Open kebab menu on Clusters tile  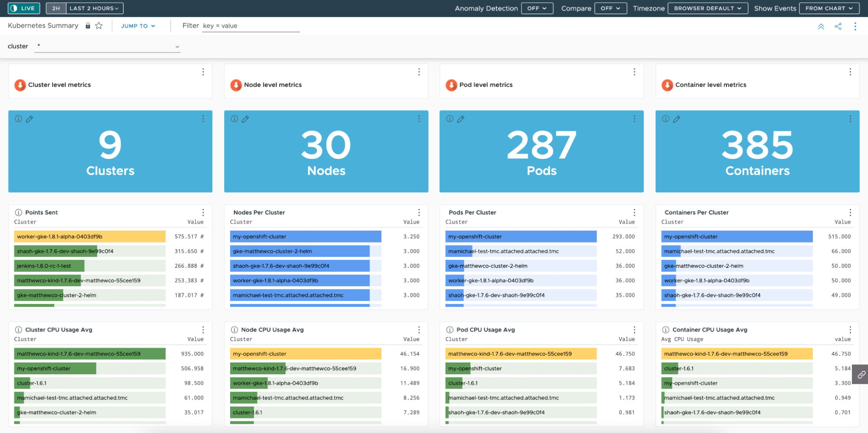(x=203, y=119)
